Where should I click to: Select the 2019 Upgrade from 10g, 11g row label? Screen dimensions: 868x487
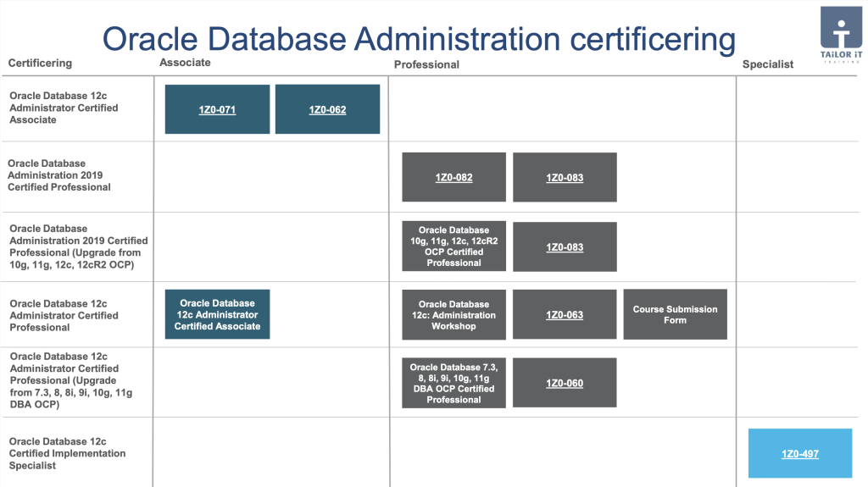[x=79, y=246]
